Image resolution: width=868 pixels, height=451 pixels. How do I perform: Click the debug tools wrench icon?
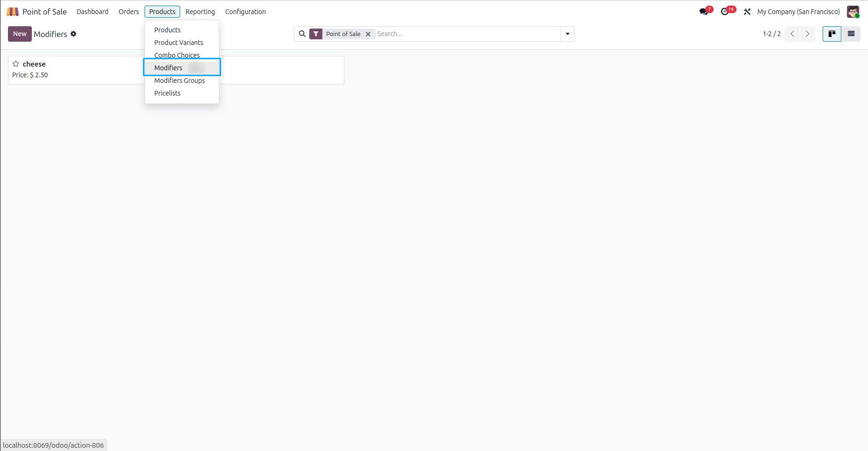point(747,12)
